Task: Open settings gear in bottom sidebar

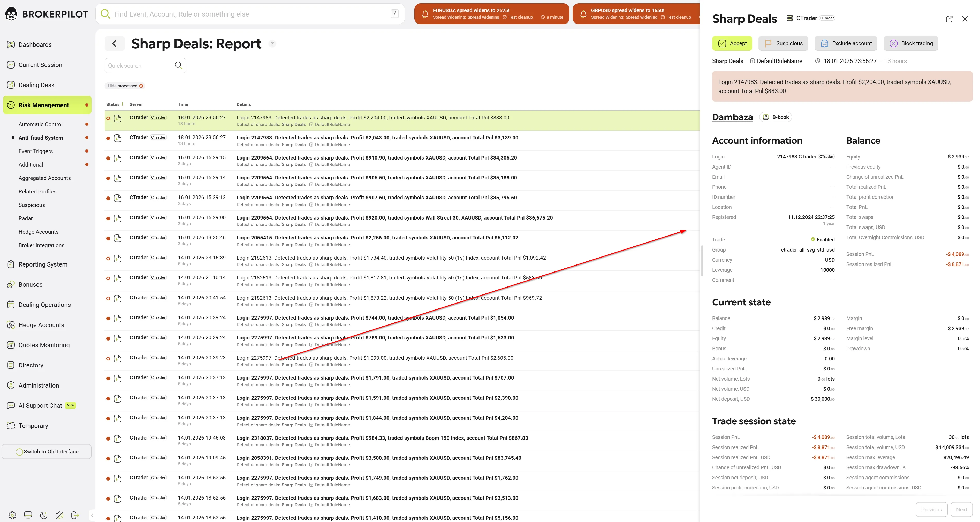Action: click(12, 515)
